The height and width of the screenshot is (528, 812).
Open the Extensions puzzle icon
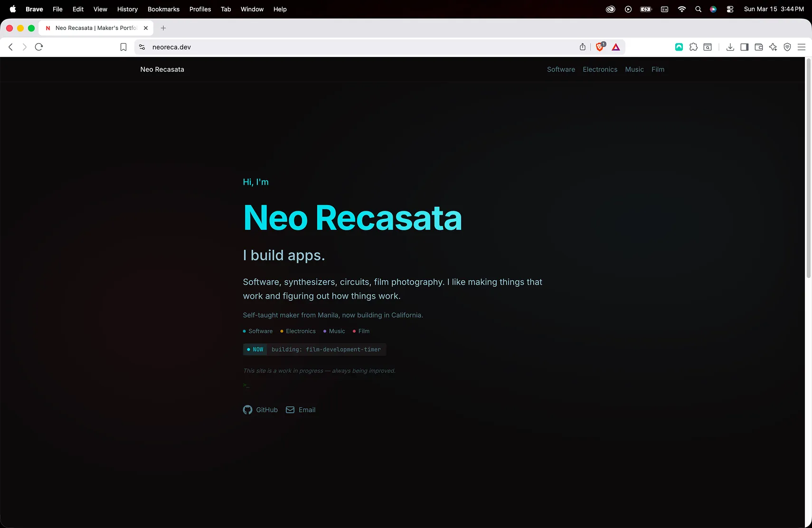pos(694,47)
